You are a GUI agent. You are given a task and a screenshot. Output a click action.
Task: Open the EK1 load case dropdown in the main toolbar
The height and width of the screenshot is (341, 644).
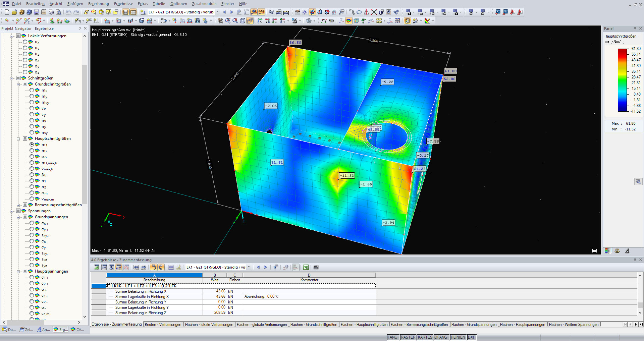tap(217, 12)
